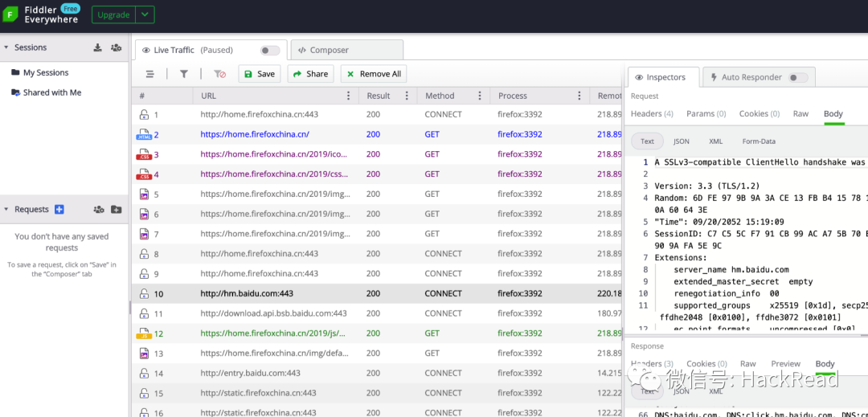Image resolution: width=868 pixels, height=417 pixels.
Task: Open the URL column options menu
Action: [x=348, y=96]
